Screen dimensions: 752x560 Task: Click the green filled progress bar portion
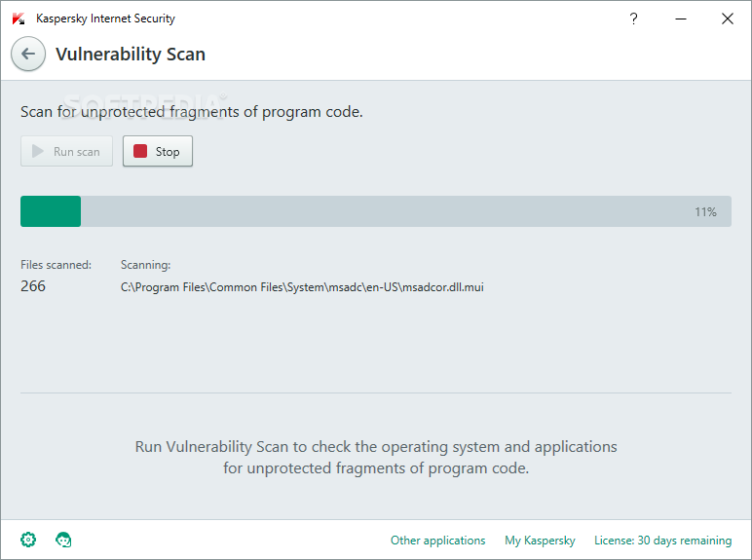click(51, 211)
